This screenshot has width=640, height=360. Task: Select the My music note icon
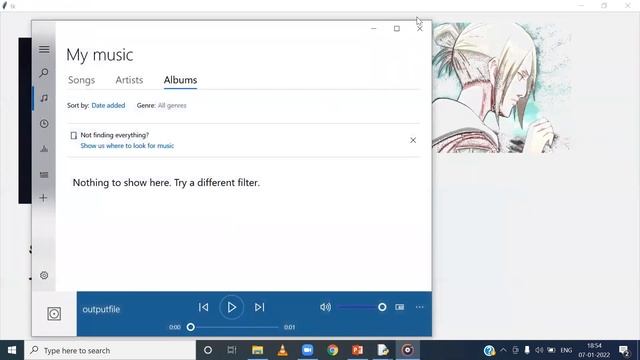point(44,98)
